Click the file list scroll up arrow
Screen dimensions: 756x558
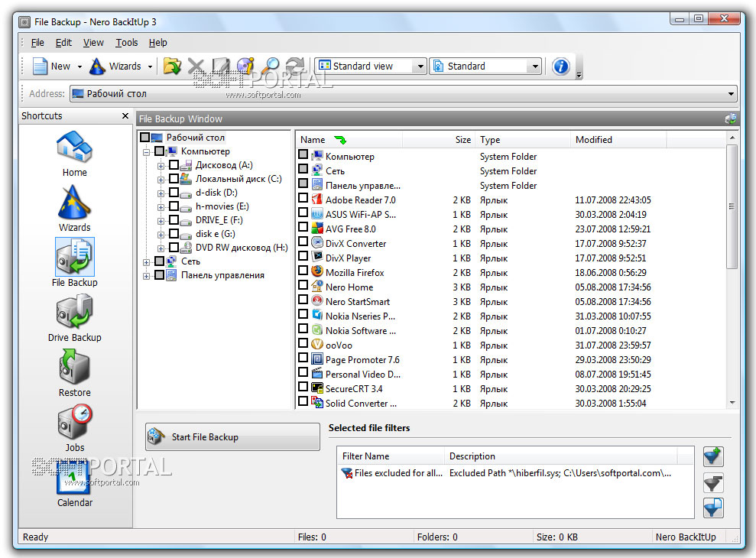(x=732, y=138)
